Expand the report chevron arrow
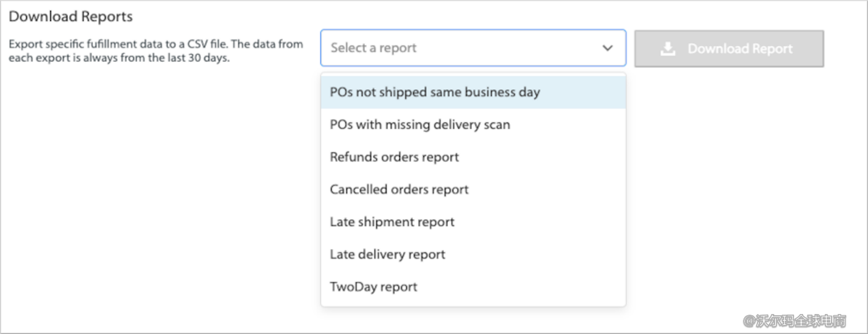 (608, 48)
